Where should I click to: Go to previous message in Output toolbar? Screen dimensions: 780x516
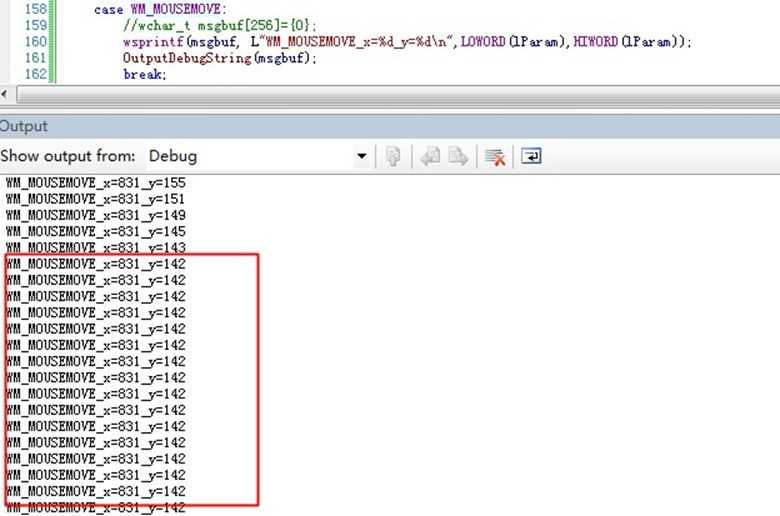[x=430, y=157]
